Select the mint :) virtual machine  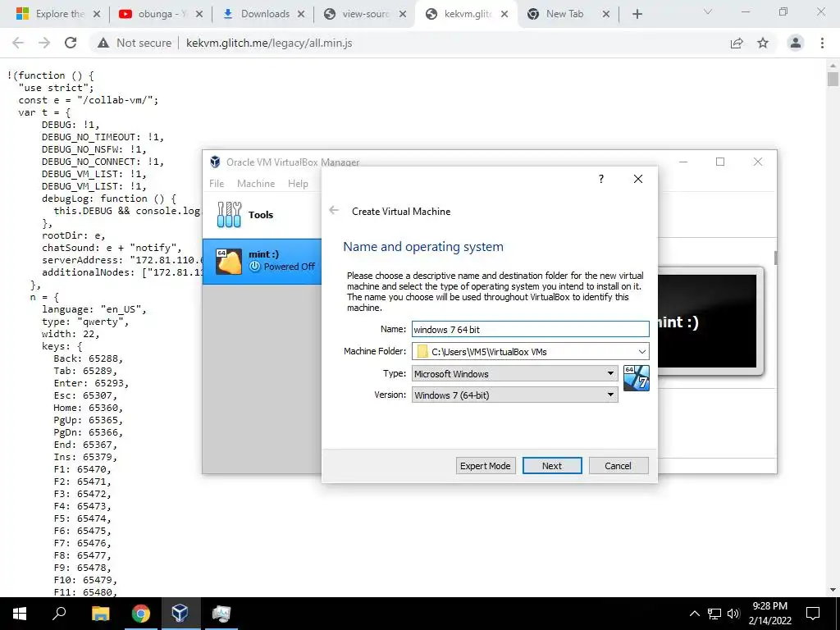[262, 261]
